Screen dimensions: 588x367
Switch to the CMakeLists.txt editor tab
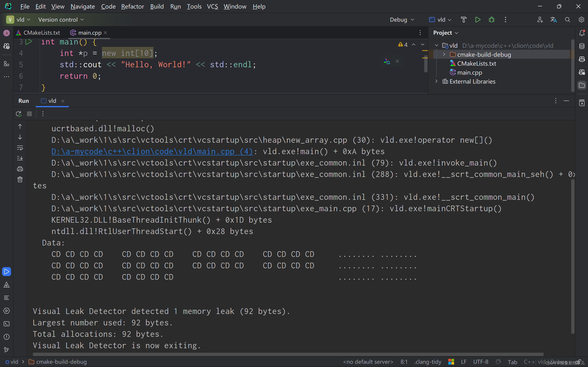coord(42,32)
